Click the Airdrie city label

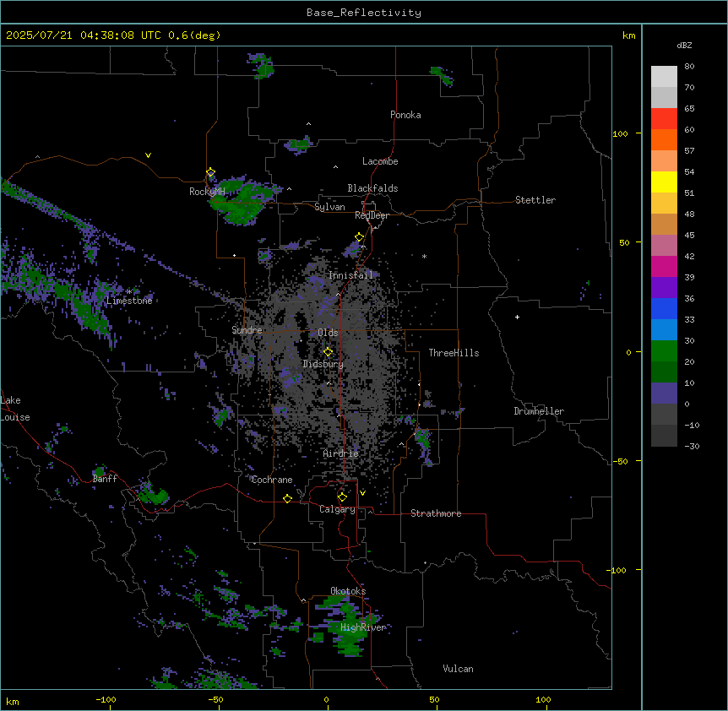coord(341,453)
